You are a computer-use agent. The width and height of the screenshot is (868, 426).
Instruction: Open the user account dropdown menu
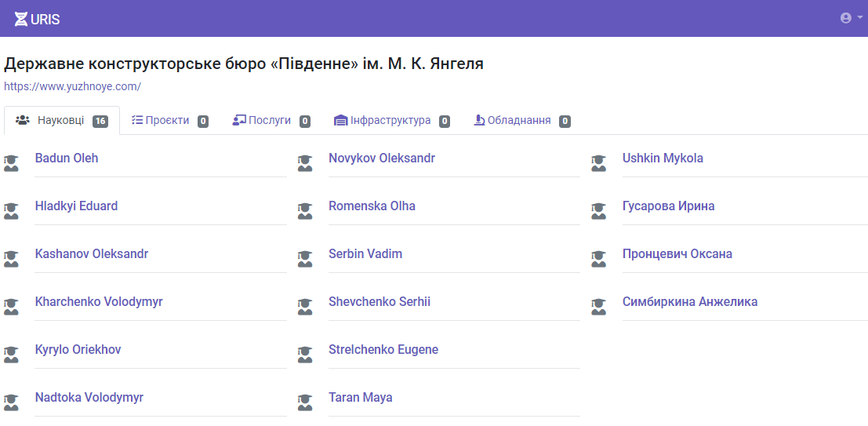coord(851,18)
